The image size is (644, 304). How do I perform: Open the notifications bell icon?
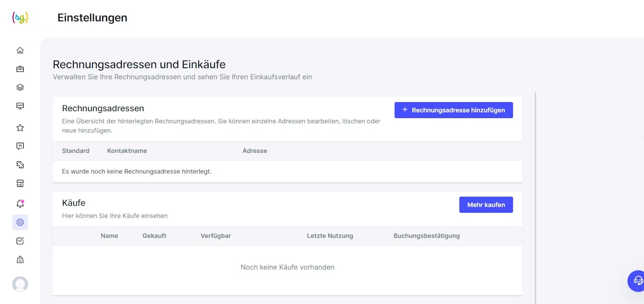click(20, 204)
